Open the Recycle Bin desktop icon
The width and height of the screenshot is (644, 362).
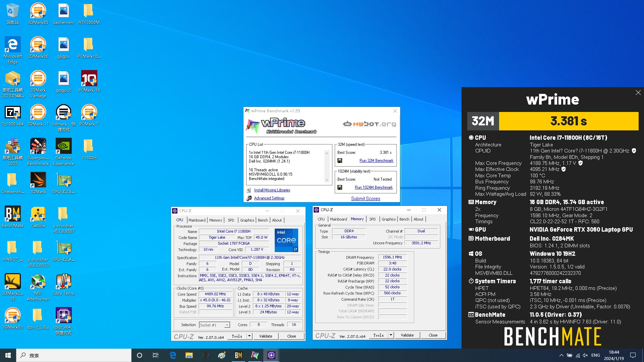tap(12, 14)
